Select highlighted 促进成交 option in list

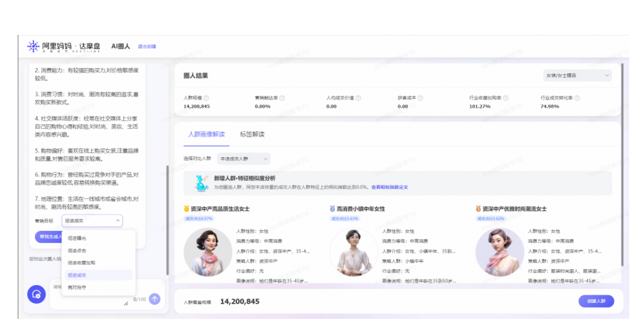tap(99, 275)
